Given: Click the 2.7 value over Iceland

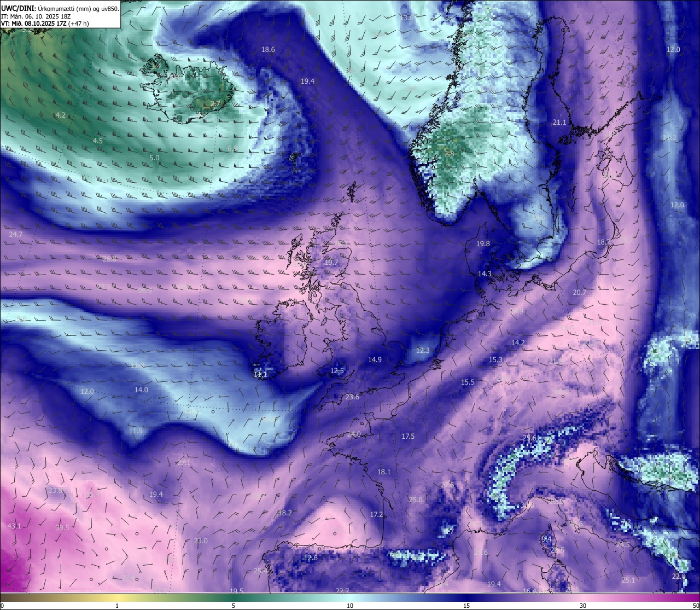Looking at the screenshot, I should click(215, 103).
